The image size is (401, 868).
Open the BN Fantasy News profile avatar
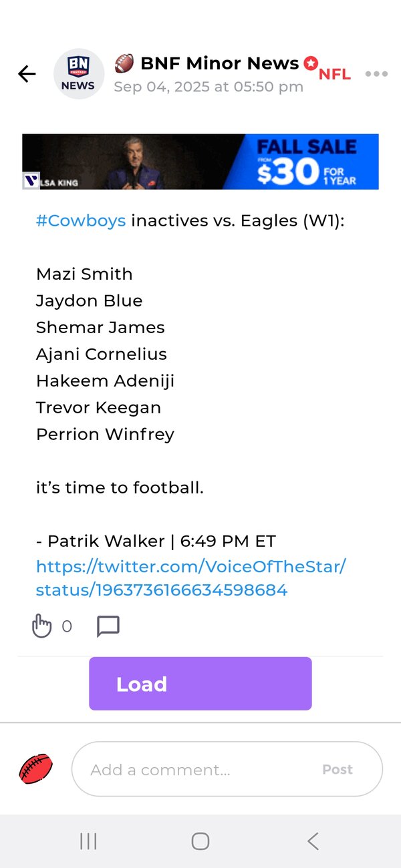tap(79, 74)
